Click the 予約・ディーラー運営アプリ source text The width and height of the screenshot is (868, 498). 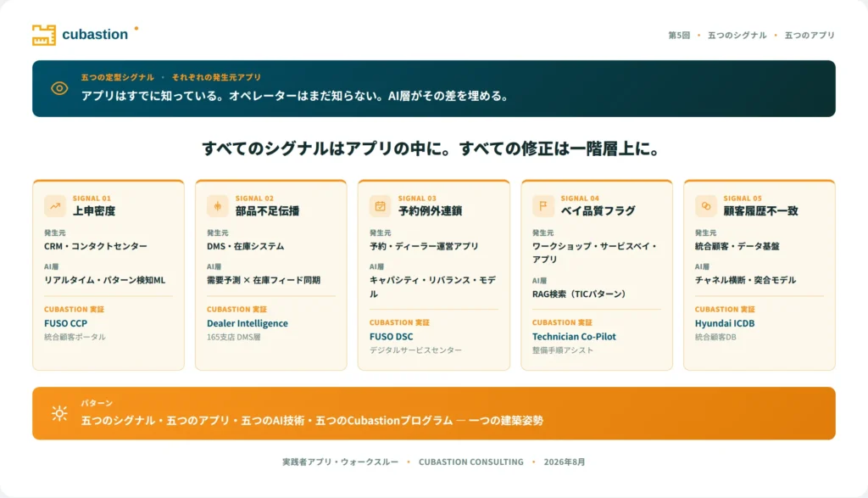coord(424,246)
